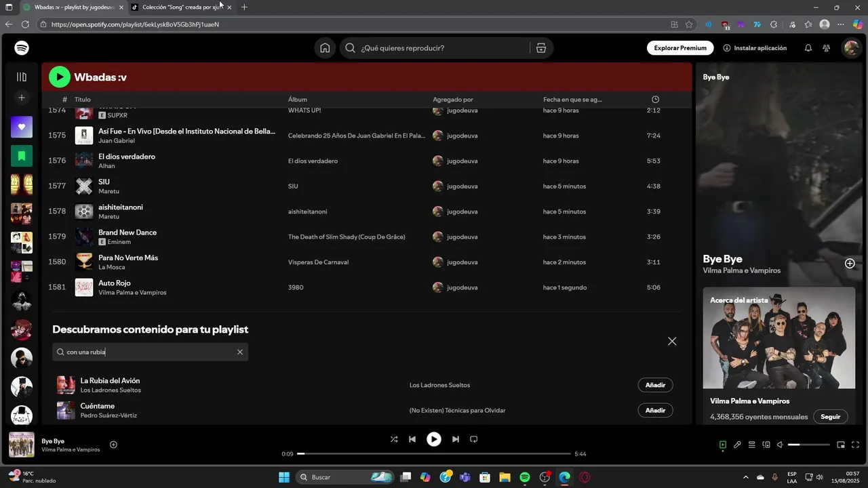The width and height of the screenshot is (868, 488).
Task: Refresh the browser page
Action: tap(25, 24)
